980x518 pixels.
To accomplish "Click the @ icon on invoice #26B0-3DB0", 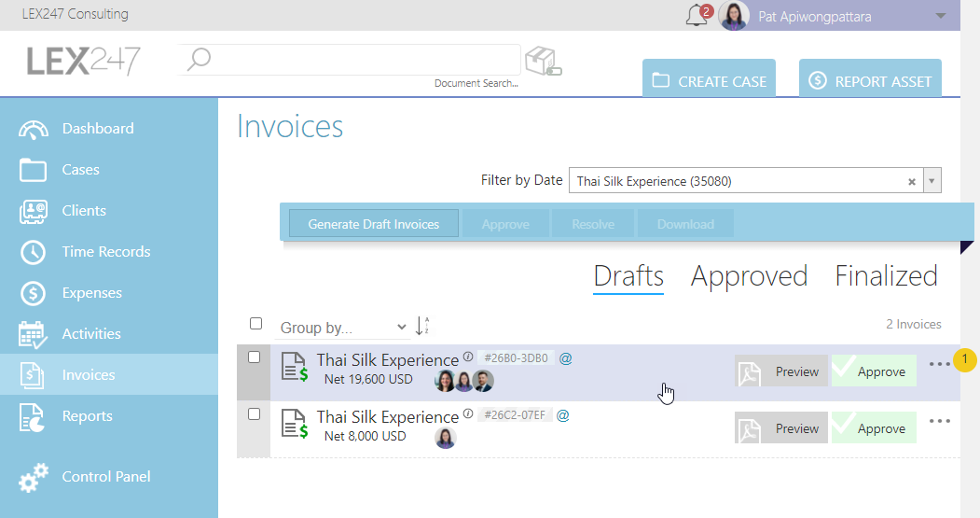I will pos(566,358).
